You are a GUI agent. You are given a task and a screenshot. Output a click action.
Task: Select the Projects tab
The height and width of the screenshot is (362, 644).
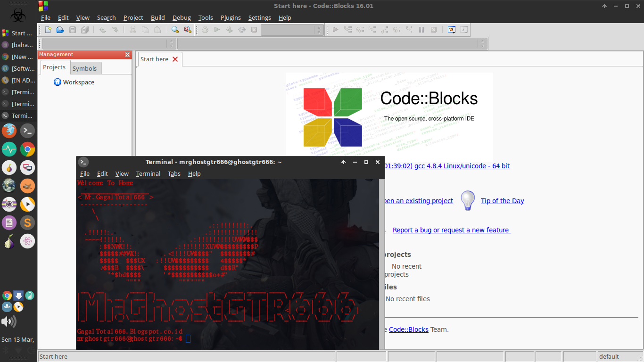coord(54,67)
